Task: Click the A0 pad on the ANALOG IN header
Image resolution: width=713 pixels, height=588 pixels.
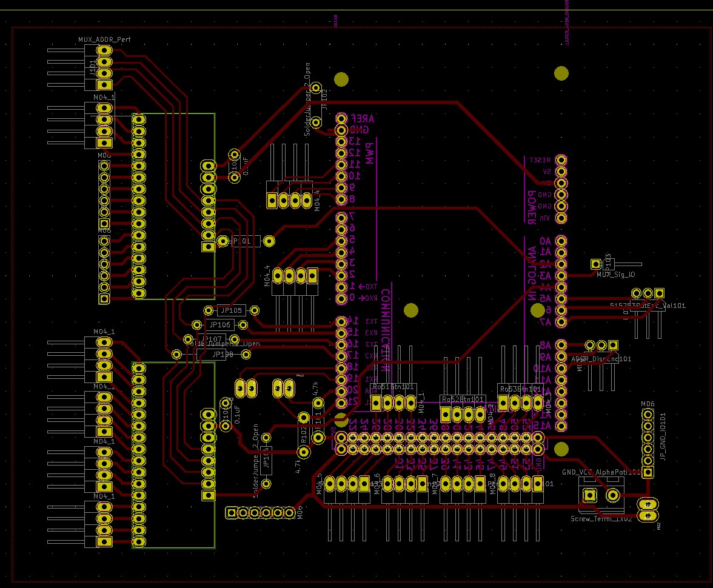Action: [x=561, y=240]
